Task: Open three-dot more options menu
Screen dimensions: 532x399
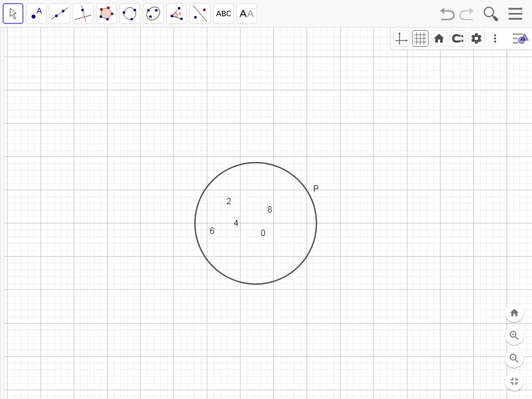Action: pyautogui.click(x=495, y=38)
